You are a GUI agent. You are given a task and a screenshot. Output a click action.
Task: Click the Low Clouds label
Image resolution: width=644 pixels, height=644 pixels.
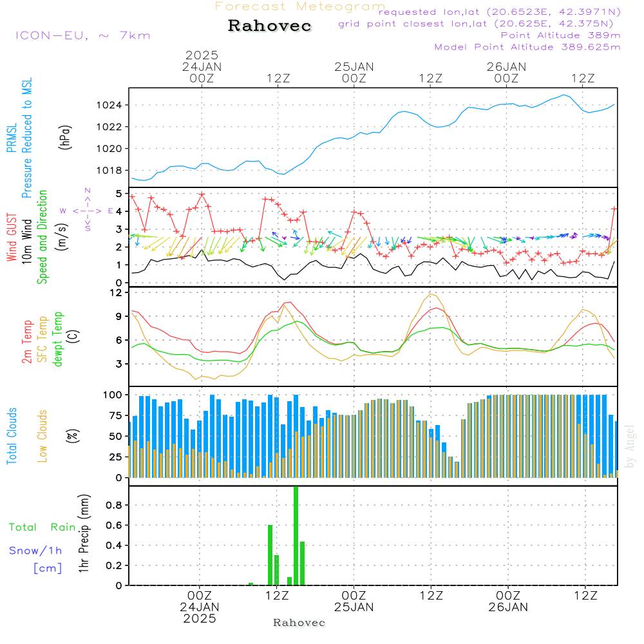(42, 436)
